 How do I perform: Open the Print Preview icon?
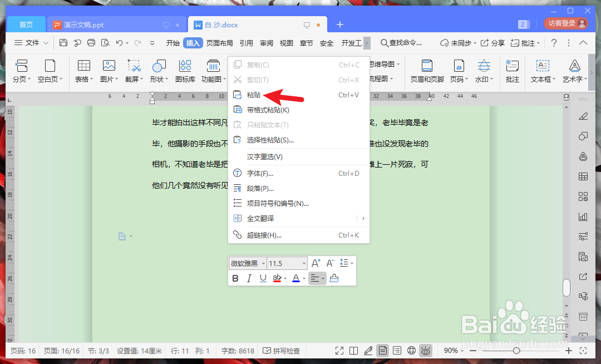click(105, 42)
